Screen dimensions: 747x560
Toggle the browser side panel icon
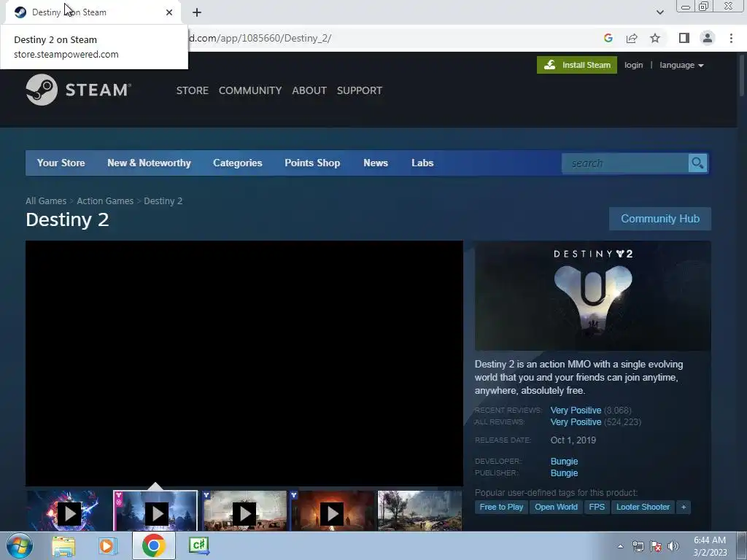684,38
